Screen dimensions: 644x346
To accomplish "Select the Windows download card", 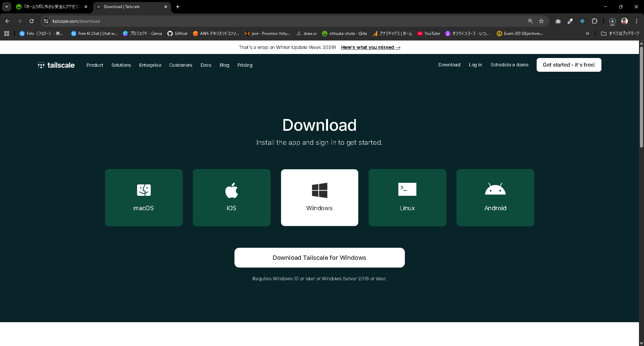I will (320, 197).
